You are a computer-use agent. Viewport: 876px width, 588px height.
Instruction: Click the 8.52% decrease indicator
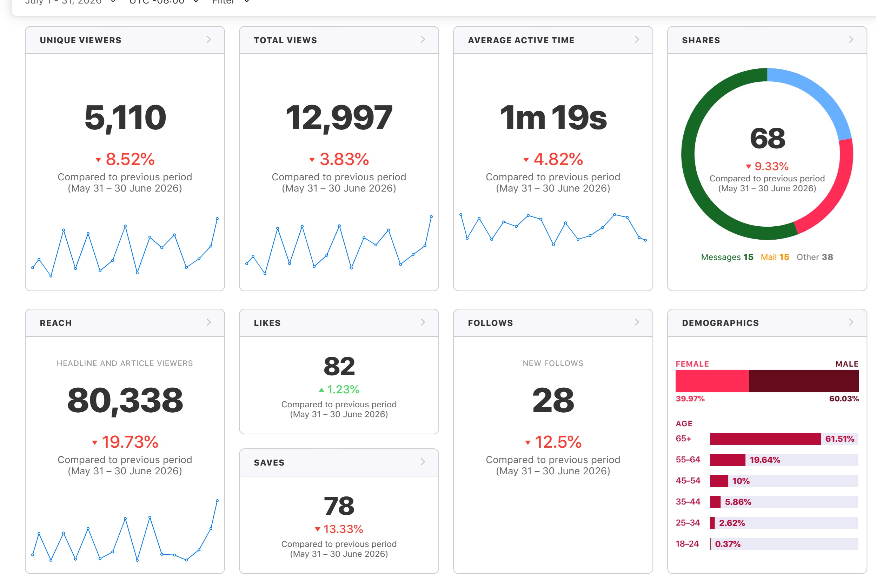(x=125, y=159)
